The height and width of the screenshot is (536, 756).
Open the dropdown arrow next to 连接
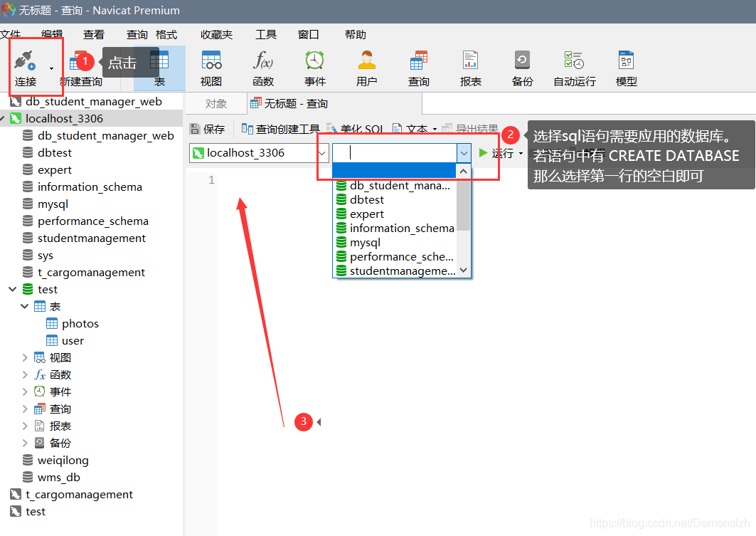pyautogui.click(x=52, y=68)
